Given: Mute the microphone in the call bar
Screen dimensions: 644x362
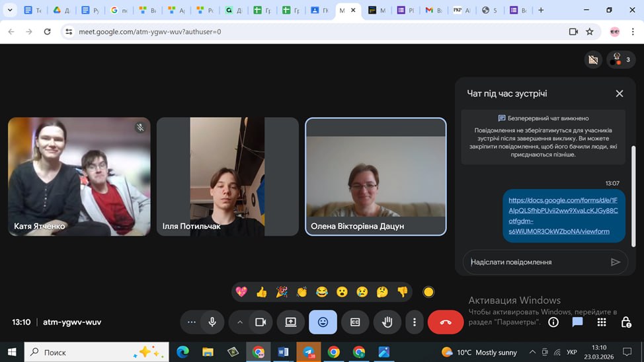Looking at the screenshot, I should (x=212, y=322).
